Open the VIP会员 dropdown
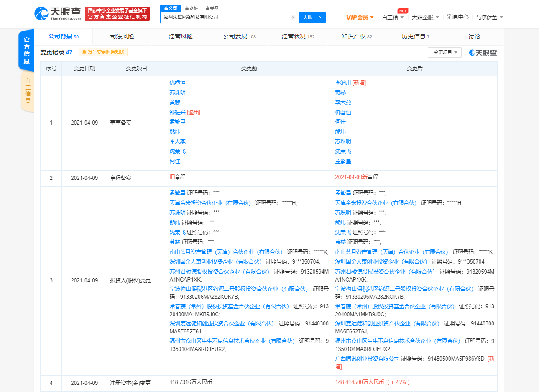The height and width of the screenshot is (392, 539). pyautogui.click(x=360, y=17)
